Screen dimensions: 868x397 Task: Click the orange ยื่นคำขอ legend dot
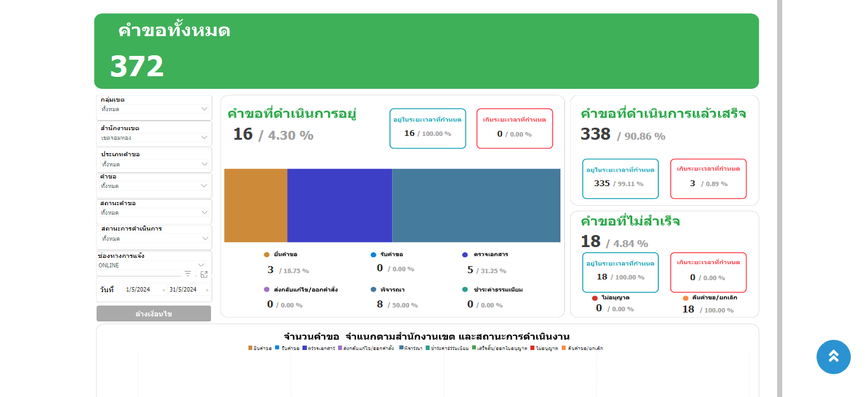point(267,255)
